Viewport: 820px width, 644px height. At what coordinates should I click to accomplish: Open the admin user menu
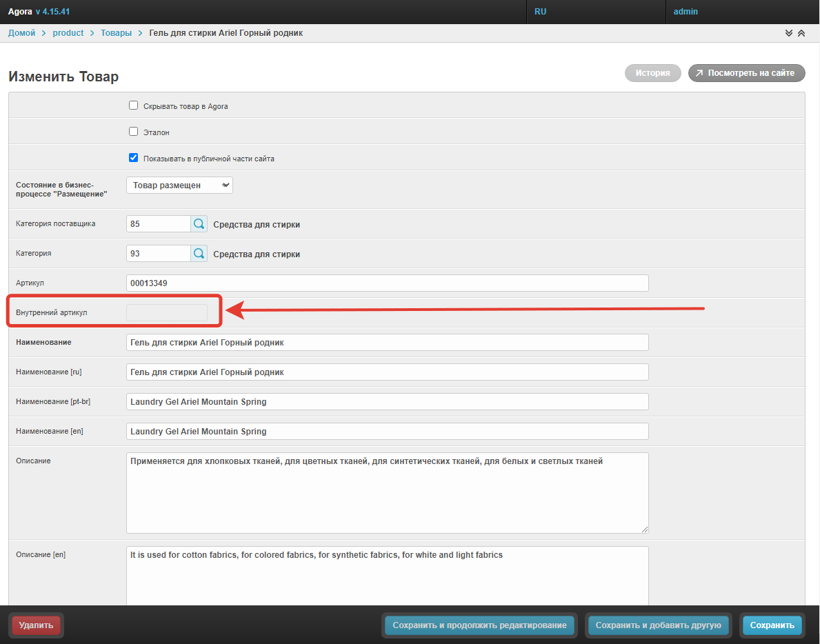(x=686, y=12)
